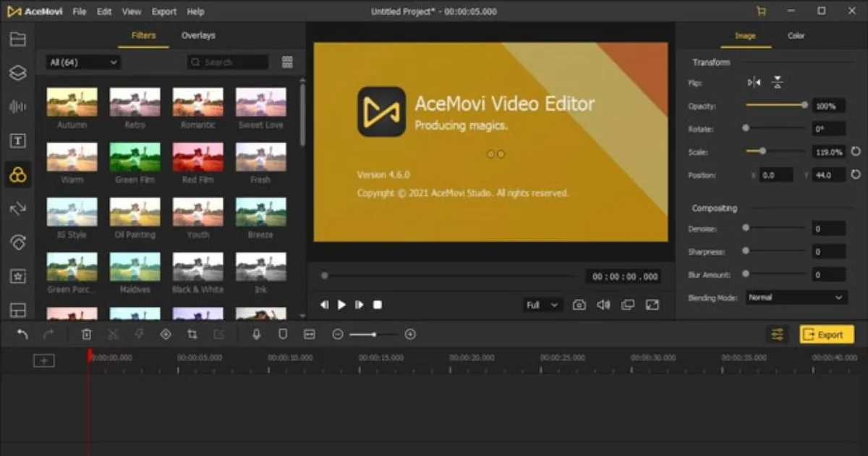868x456 pixels.
Task: Switch to the Overlays tab
Action: click(x=198, y=35)
